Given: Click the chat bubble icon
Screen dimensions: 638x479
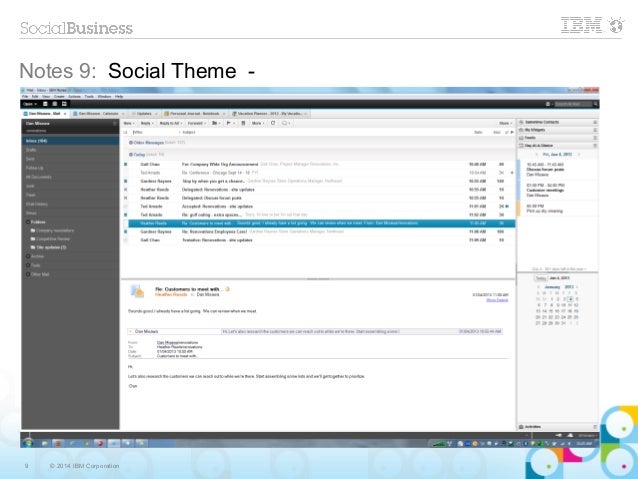Looking at the screenshot, I should pyautogui.click(x=285, y=123).
